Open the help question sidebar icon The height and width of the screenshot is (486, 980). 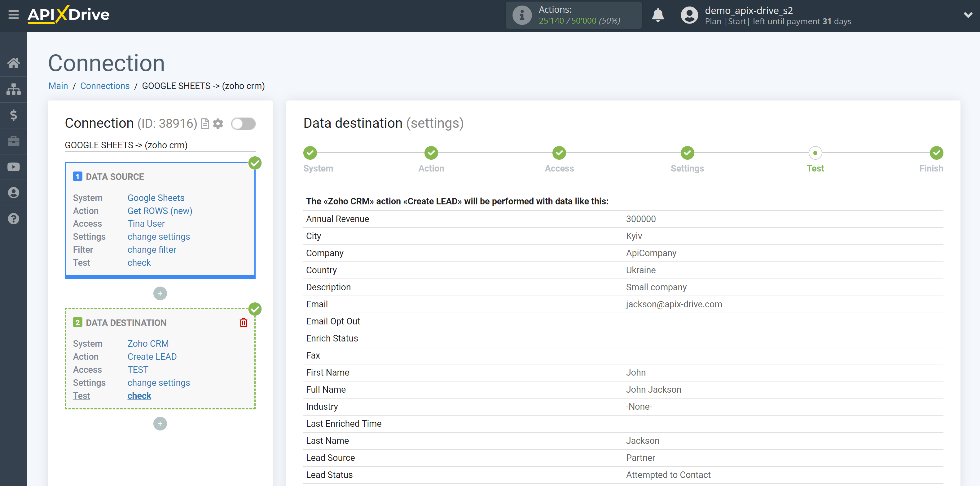(13, 219)
